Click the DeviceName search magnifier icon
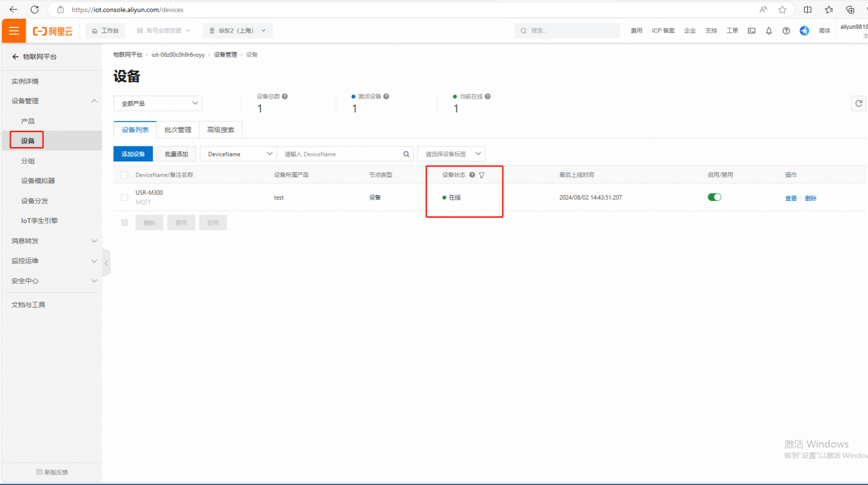 click(406, 154)
